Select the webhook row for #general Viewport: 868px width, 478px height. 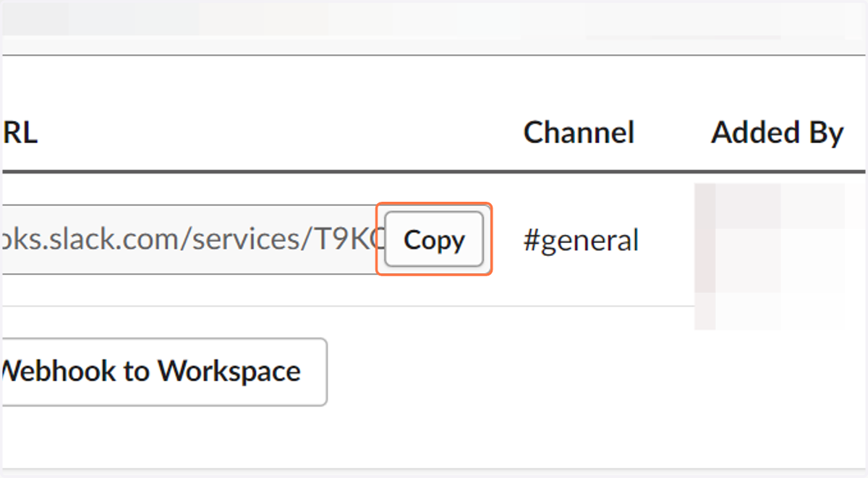tap(434, 240)
